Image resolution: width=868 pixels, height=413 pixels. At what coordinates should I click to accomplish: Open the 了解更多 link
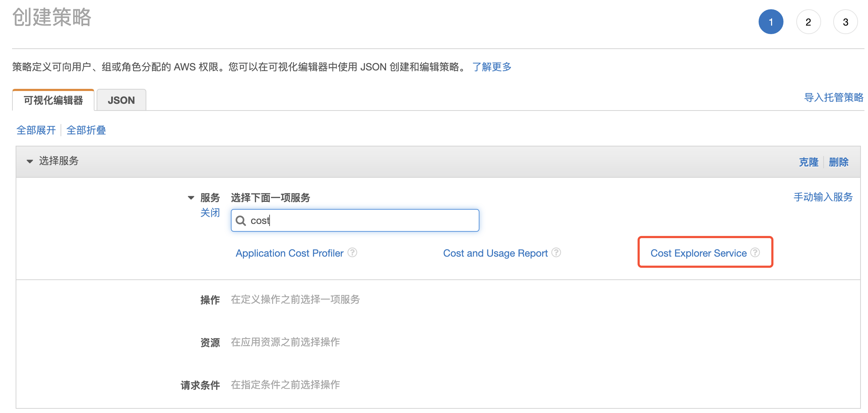point(492,67)
